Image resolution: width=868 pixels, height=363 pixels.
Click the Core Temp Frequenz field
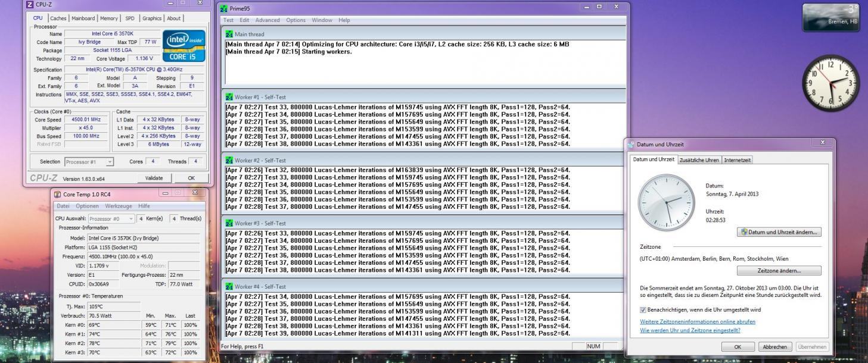(142, 256)
